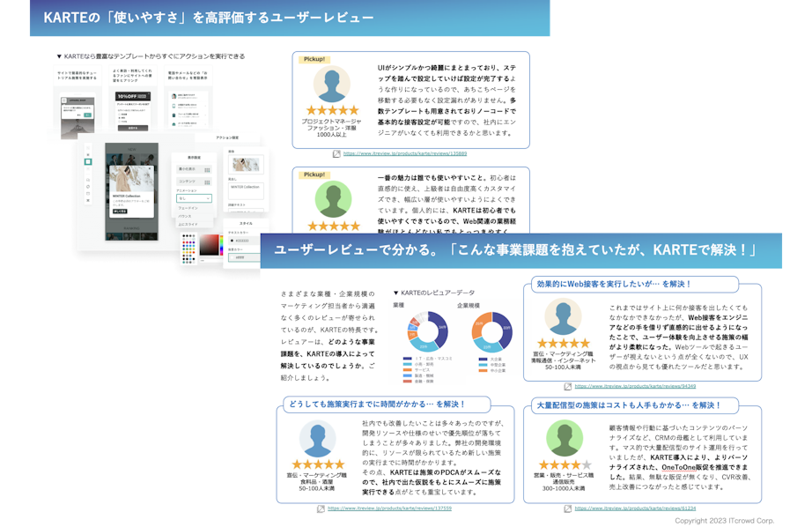Click the プロジェクトマネージャ reviewer avatar
Viewport: 812px width, 527px height.
pyautogui.click(x=332, y=84)
